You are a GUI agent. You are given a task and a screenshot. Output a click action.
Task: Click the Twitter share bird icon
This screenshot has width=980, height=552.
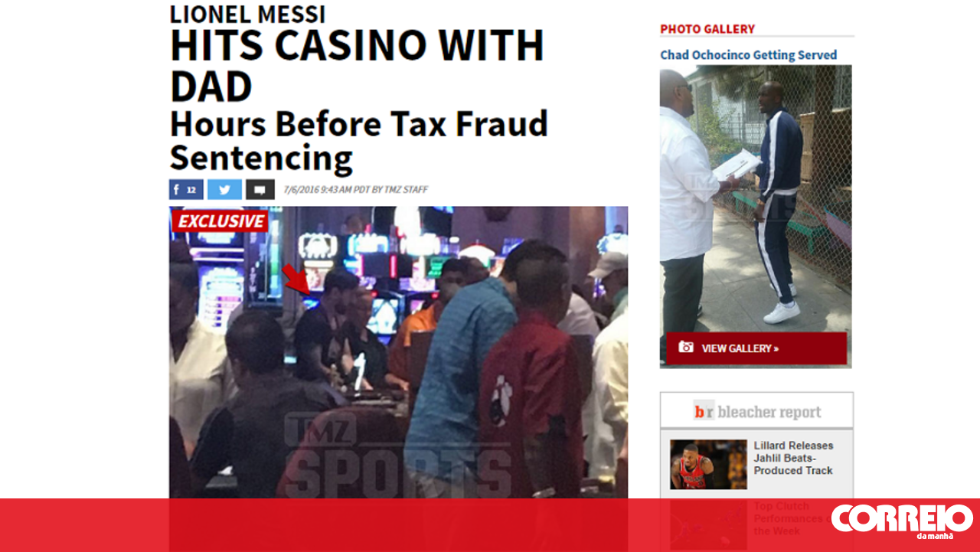(224, 190)
